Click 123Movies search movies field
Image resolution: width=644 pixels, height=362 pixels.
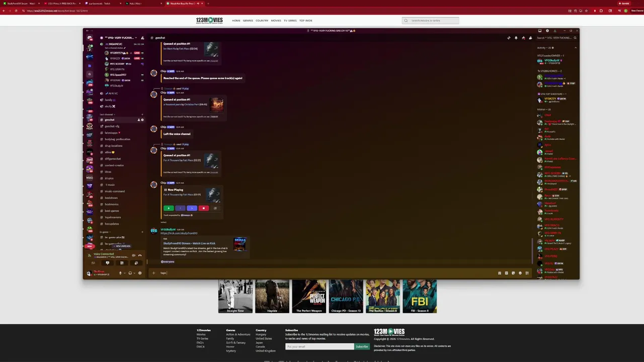431,21
